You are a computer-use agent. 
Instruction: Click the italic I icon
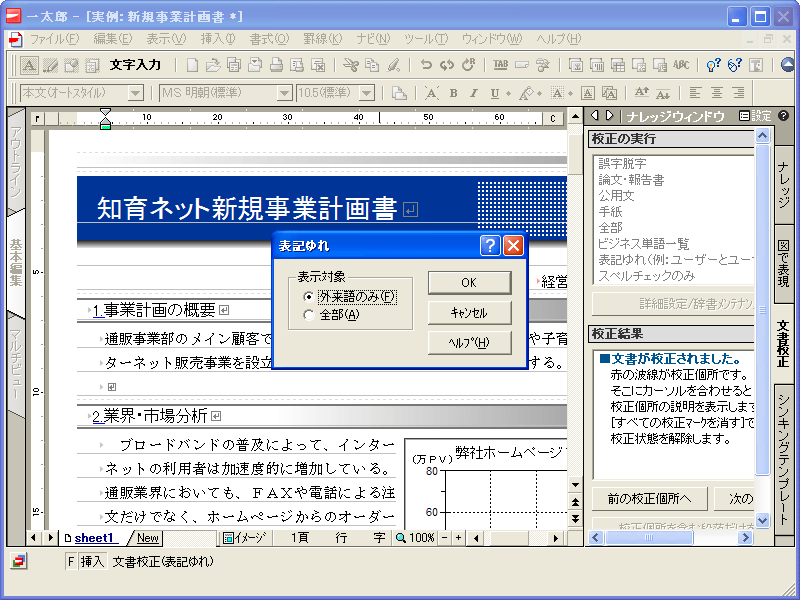click(474, 93)
